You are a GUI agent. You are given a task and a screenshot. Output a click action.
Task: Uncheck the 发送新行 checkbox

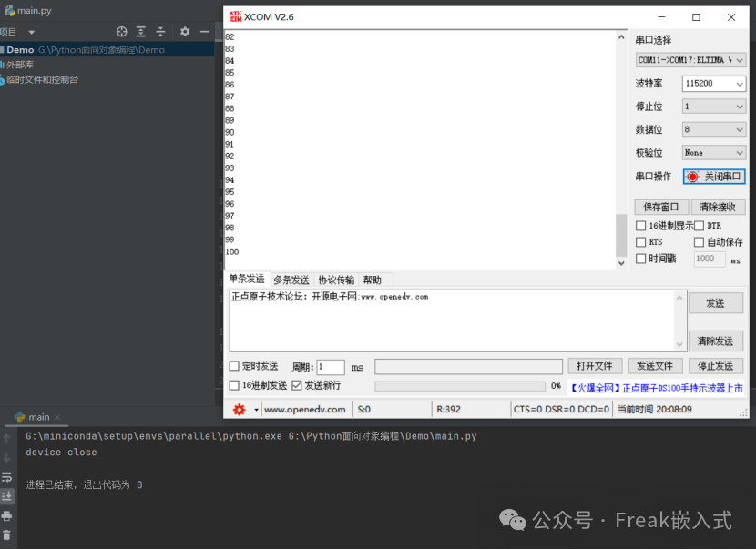[x=297, y=386]
